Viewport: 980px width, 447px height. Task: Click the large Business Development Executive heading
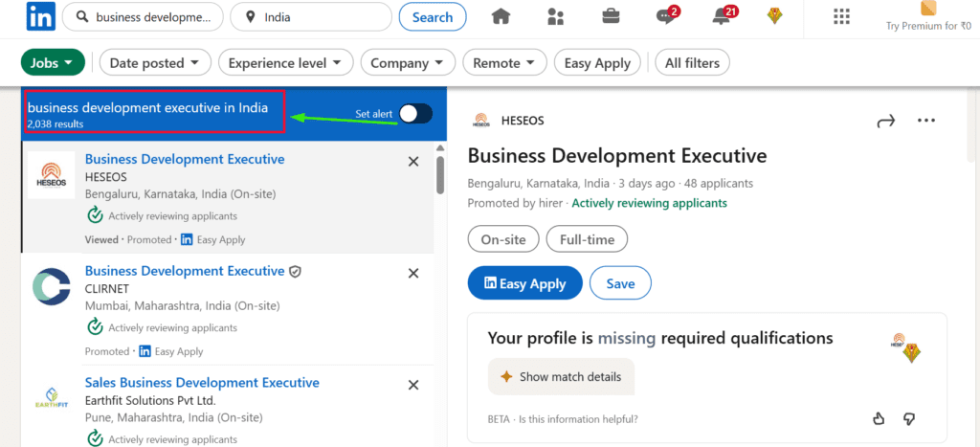(x=617, y=155)
